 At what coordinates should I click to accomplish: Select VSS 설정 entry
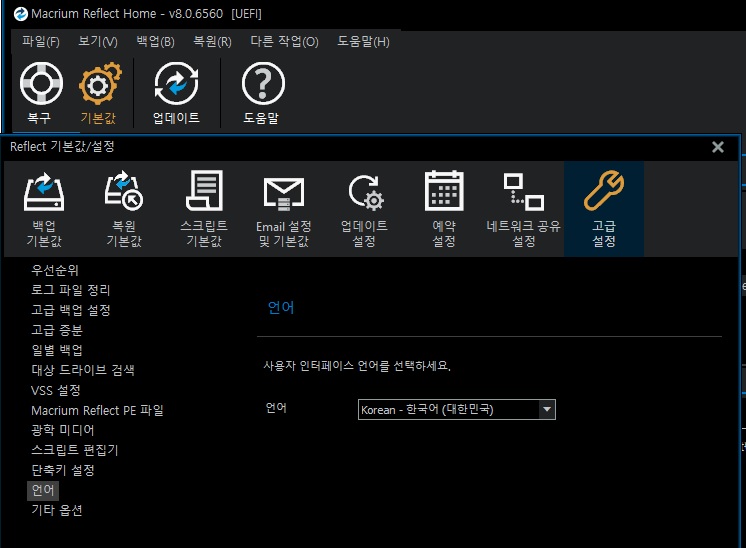click(56, 391)
